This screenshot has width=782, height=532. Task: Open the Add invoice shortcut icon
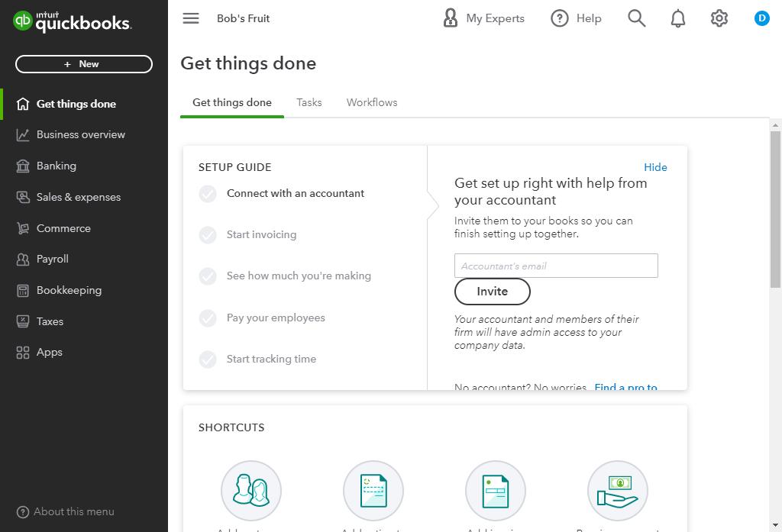(x=495, y=491)
